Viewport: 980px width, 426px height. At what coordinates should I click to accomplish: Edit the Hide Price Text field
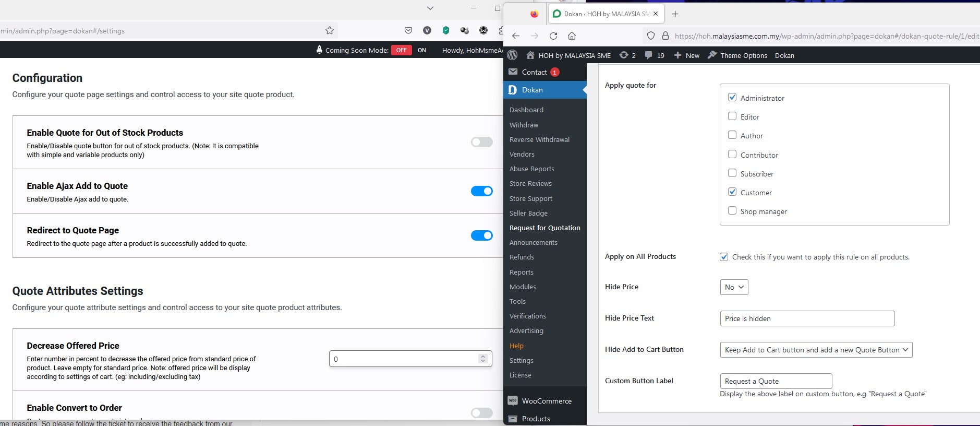click(x=807, y=318)
